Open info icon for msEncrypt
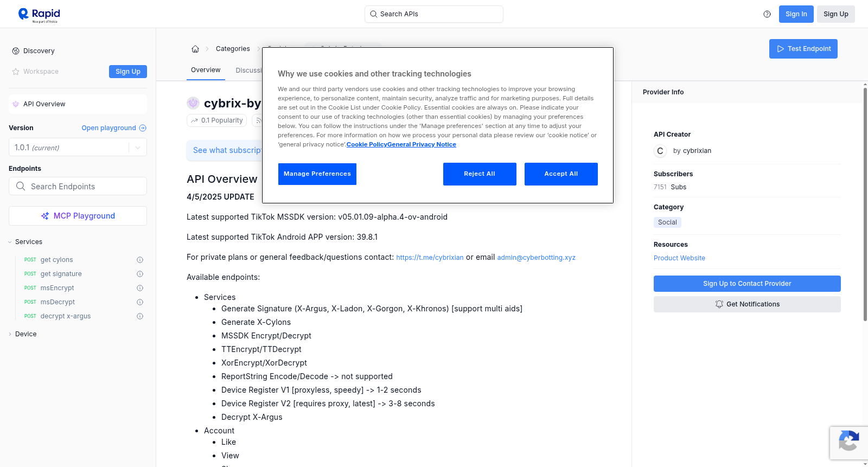 click(140, 288)
